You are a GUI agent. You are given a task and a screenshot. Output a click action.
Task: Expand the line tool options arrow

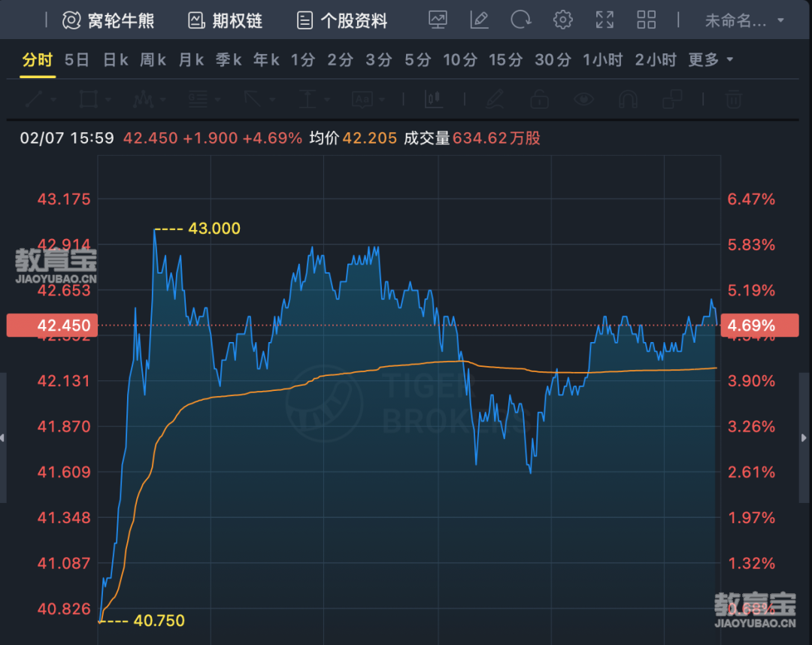pos(53,99)
